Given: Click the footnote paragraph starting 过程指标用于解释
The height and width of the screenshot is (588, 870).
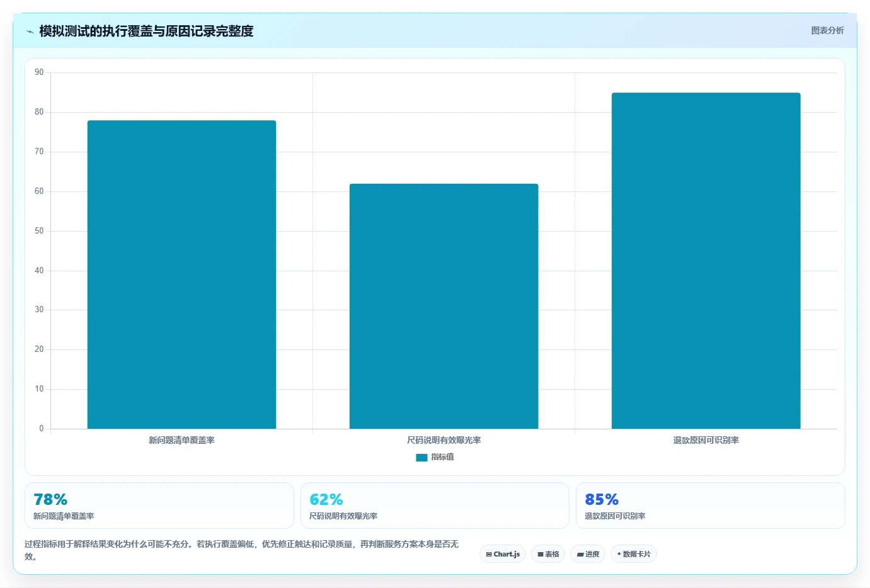Looking at the screenshot, I should click(x=242, y=550).
